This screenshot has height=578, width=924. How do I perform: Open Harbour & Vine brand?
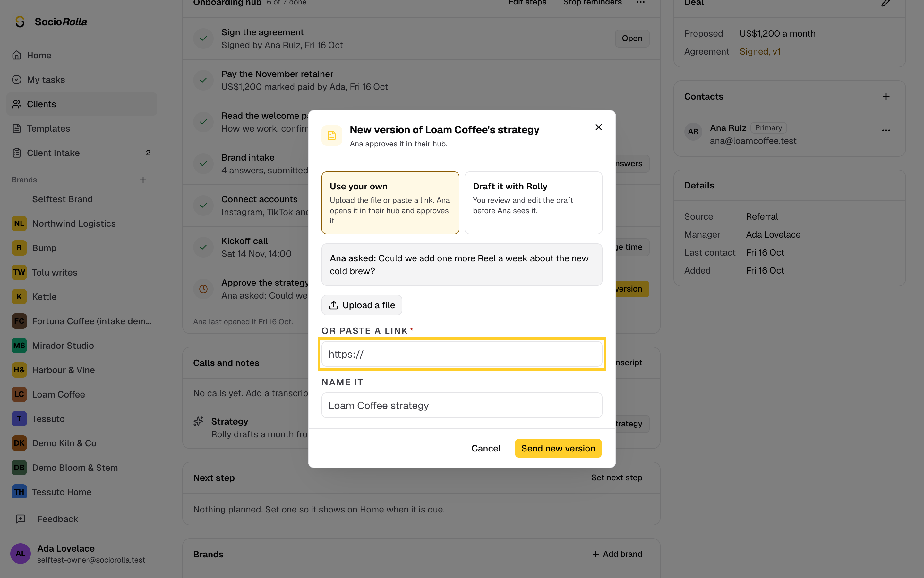pos(82,370)
